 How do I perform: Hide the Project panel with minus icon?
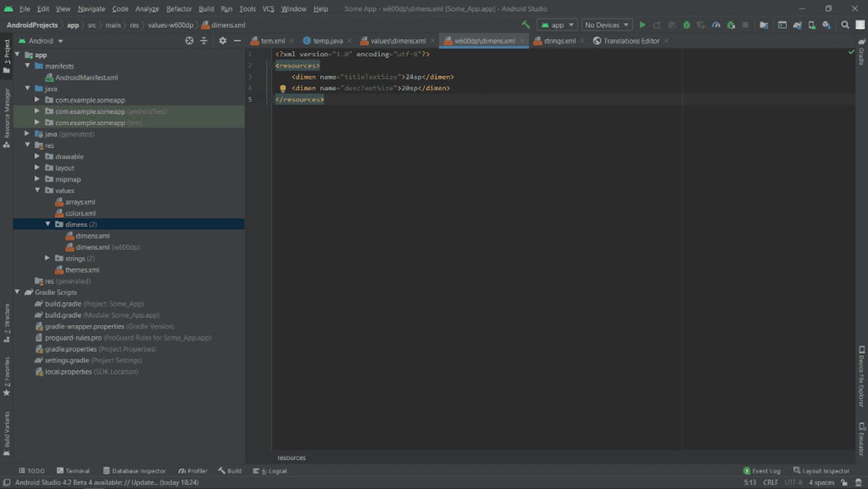pos(237,41)
